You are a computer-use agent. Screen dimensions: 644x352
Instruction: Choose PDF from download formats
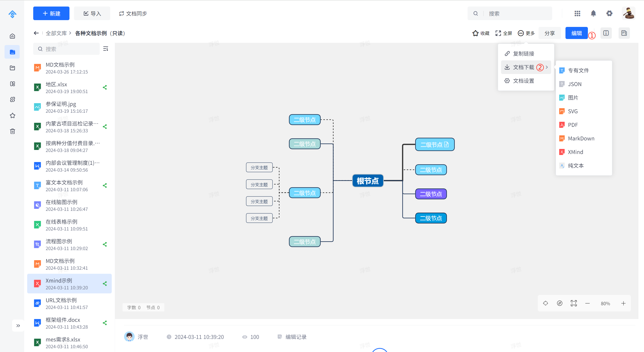tap(573, 125)
